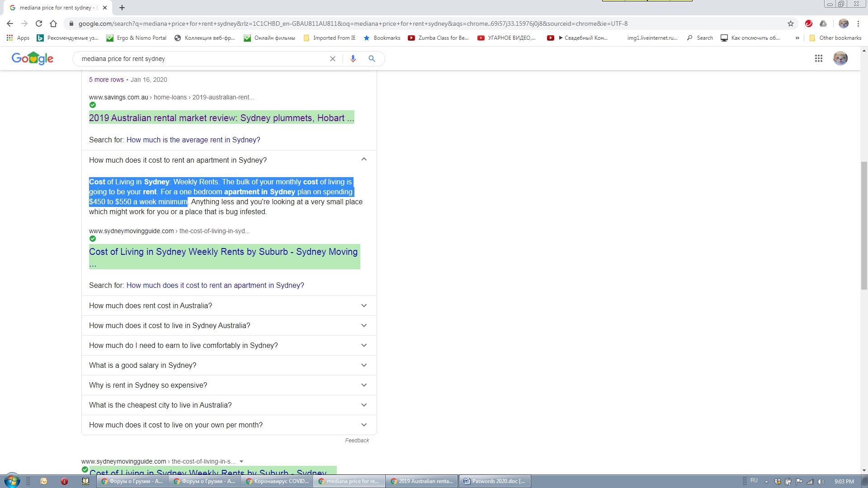Open the Paswords 2020.doc taskbar item
Screen dimensions: 868x488
pos(495,481)
